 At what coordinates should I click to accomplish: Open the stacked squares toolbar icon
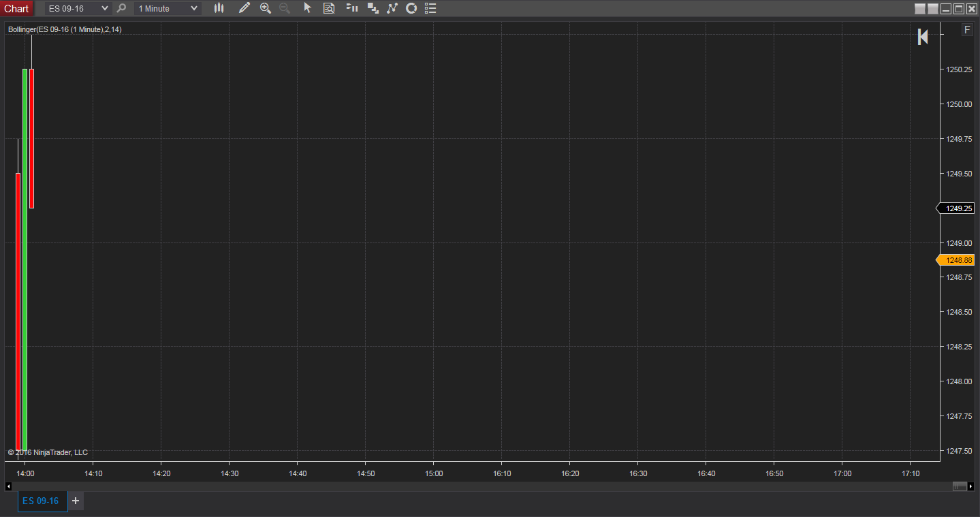click(373, 8)
